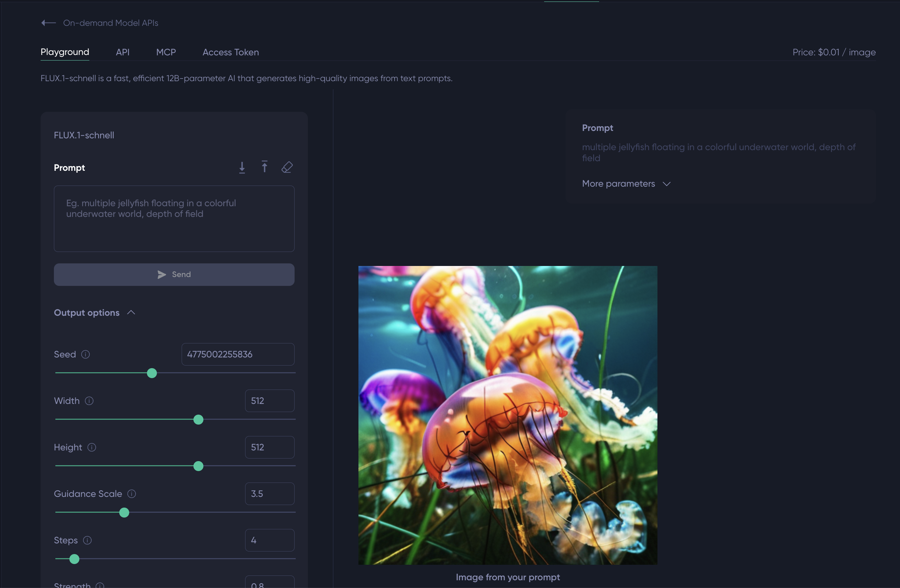Viewport: 900px width, 588px height.
Task: Click the Seed info icon
Action: [x=86, y=354]
